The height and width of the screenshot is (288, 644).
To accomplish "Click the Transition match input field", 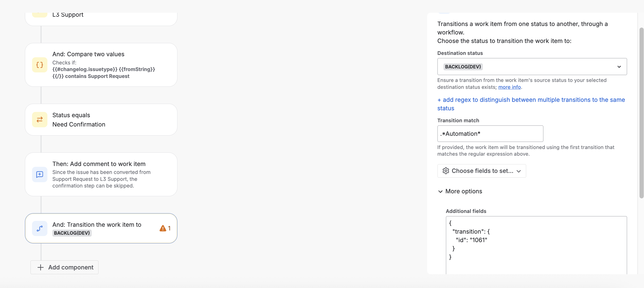I will point(490,134).
